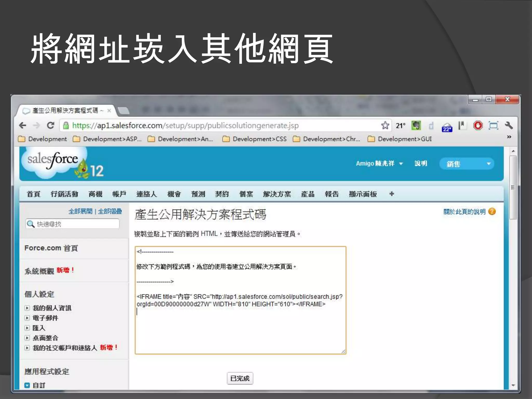Viewport: 532px width, 399px height.
Task: Click the scrollbar up arrow
Action: pyautogui.click(x=513, y=151)
